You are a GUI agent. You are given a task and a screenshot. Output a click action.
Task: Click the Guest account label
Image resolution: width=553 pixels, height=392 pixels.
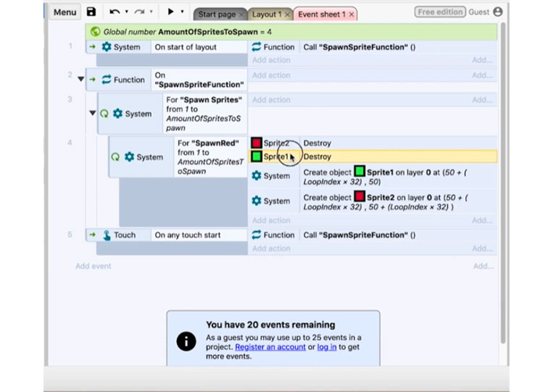[478, 12]
